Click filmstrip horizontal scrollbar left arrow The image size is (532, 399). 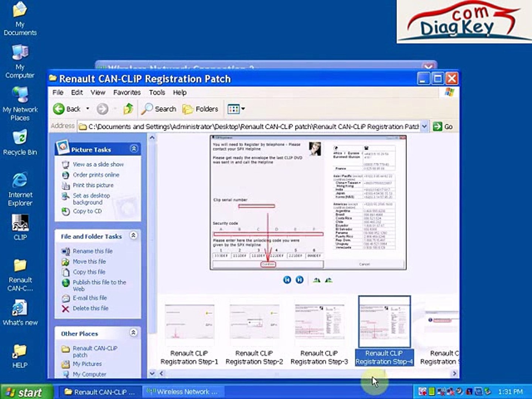(x=161, y=374)
